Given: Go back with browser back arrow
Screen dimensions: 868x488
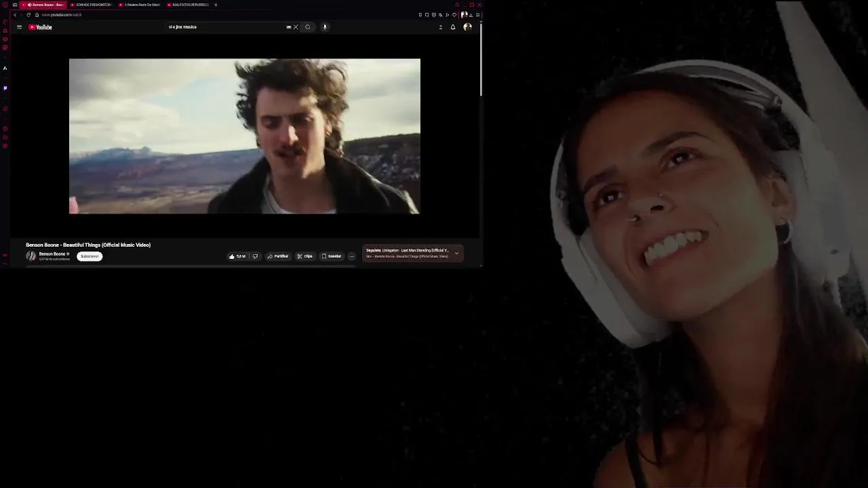Looking at the screenshot, I should [x=15, y=15].
